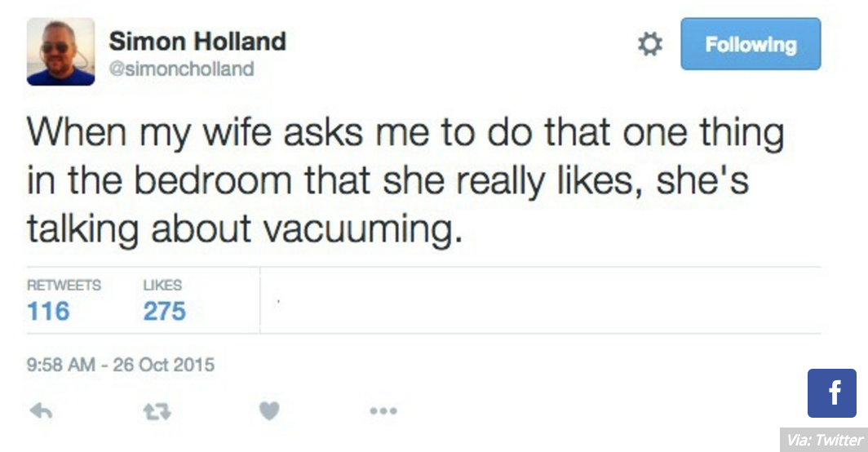Image resolution: width=868 pixels, height=452 pixels.
Task: Share via the Facebook icon
Action: tap(831, 393)
